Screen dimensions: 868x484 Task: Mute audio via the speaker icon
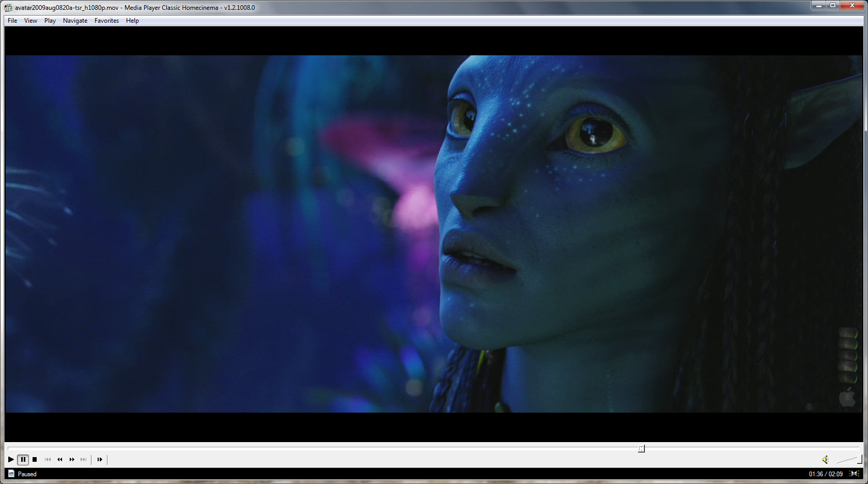point(825,459)
